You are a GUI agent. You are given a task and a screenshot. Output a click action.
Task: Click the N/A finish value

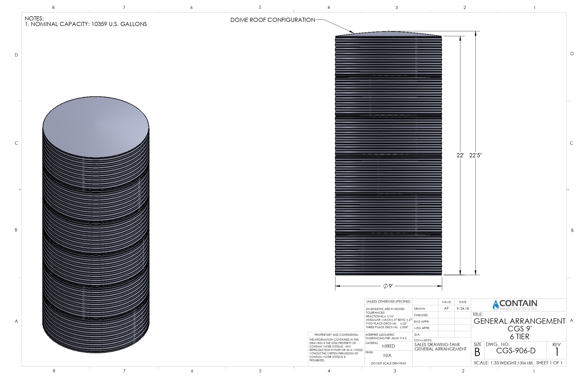click(x=387, y=356)
